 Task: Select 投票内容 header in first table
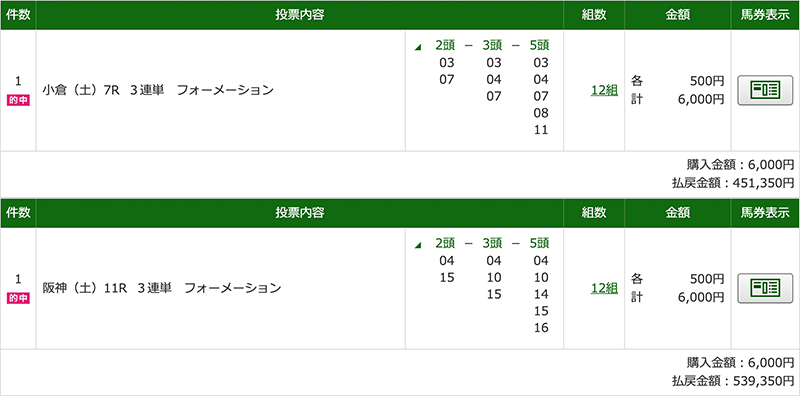300,15
